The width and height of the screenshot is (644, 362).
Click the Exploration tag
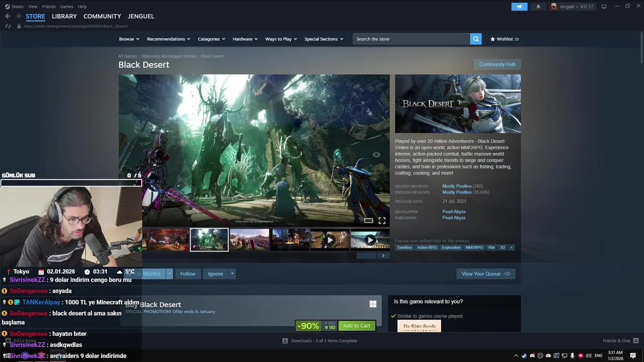coord(451,247)
